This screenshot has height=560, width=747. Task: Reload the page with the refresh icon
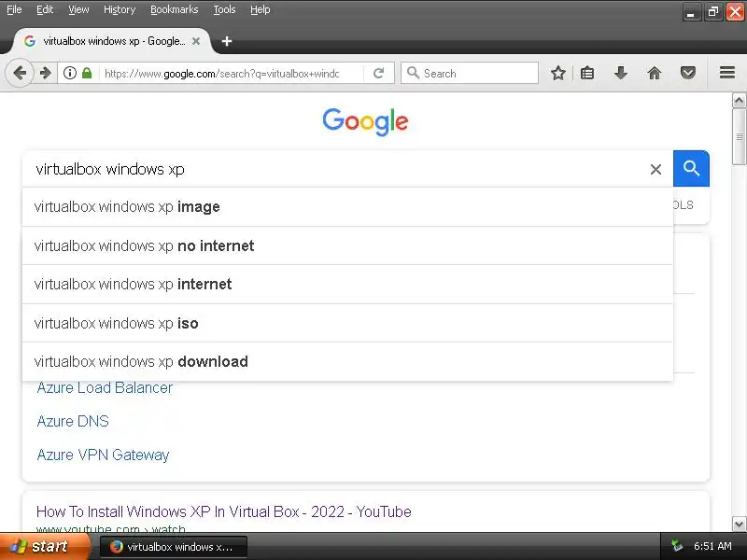click(379, 73)
